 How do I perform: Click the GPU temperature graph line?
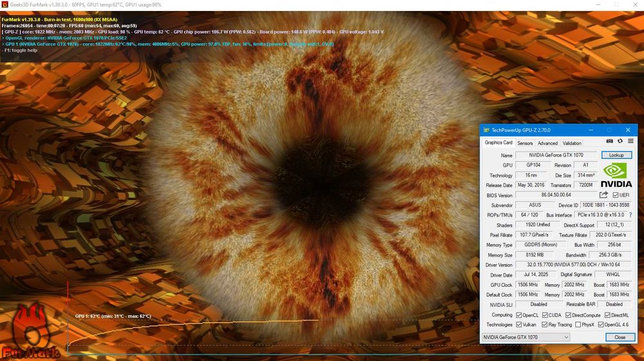pos(193,324)
